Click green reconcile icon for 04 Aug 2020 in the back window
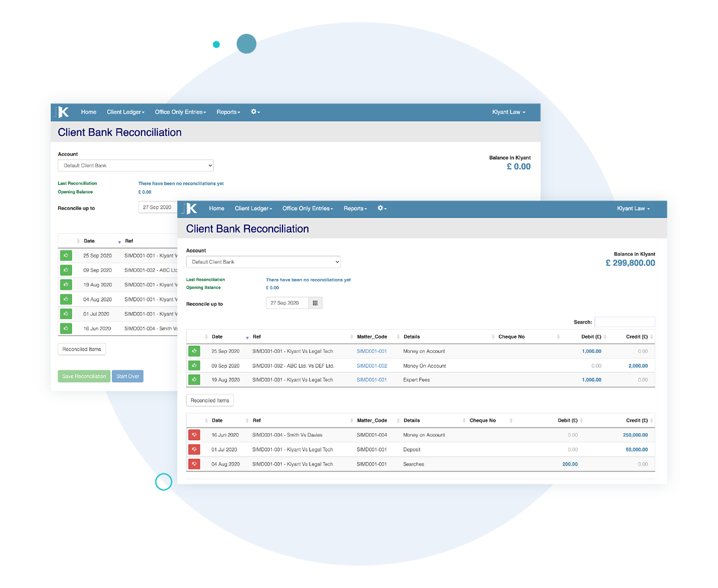Viewport: 718px width, 588px height. [x=66, y=299]
